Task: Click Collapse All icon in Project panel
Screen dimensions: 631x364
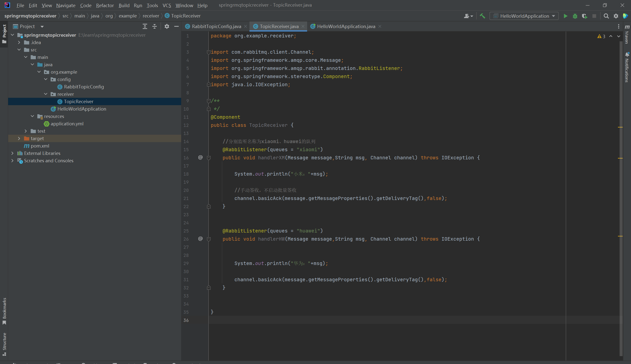Action: tap(155, 27)
